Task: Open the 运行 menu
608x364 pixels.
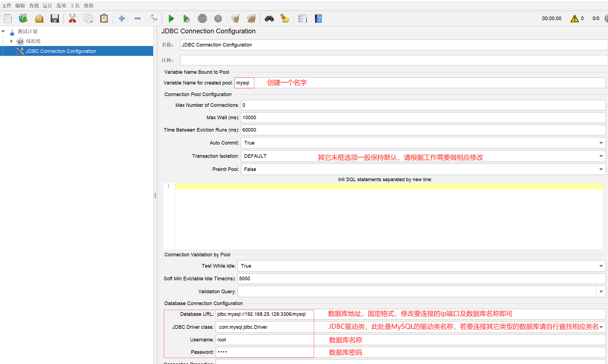Action: click(47, 6)
